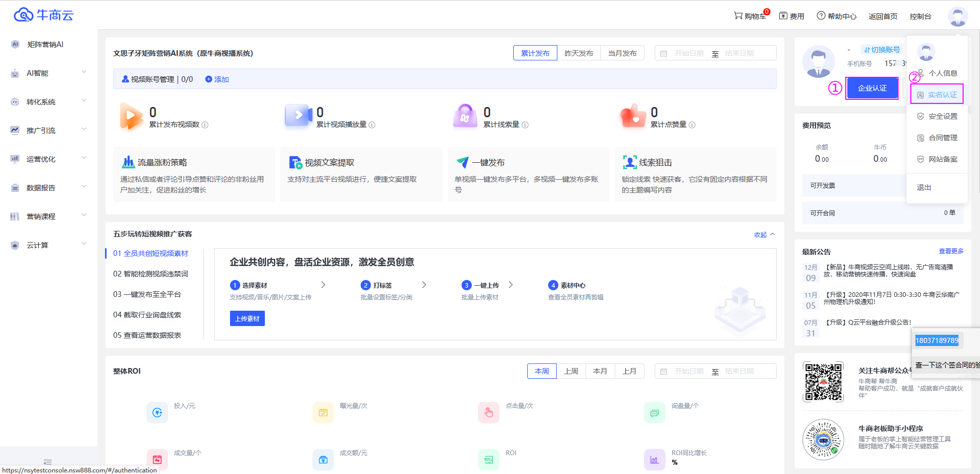This screenshot has width=980, height=474.
Task: Click the publish date range 开始日期 field
Action: tap(689, 53)
